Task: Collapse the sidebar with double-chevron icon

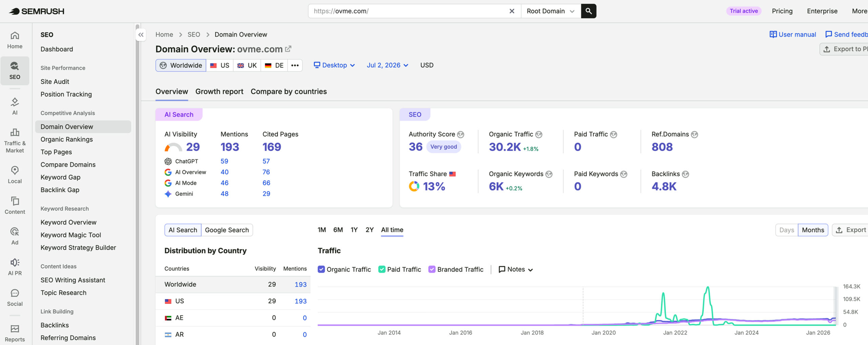Action: pos(141,35)
